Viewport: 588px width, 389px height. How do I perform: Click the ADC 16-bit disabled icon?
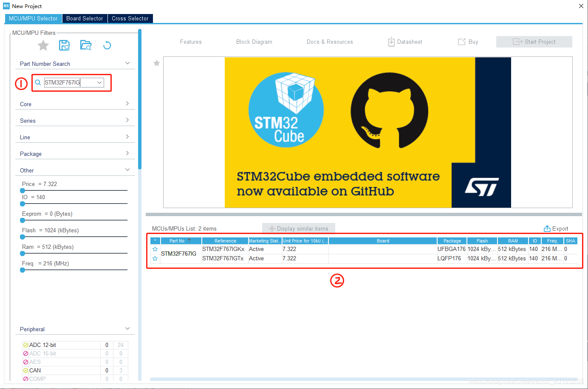[25, 354]
